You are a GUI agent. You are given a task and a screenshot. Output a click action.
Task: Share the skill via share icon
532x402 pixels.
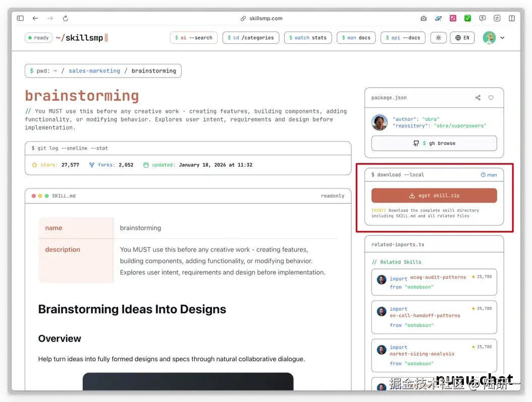coord(477,98)
